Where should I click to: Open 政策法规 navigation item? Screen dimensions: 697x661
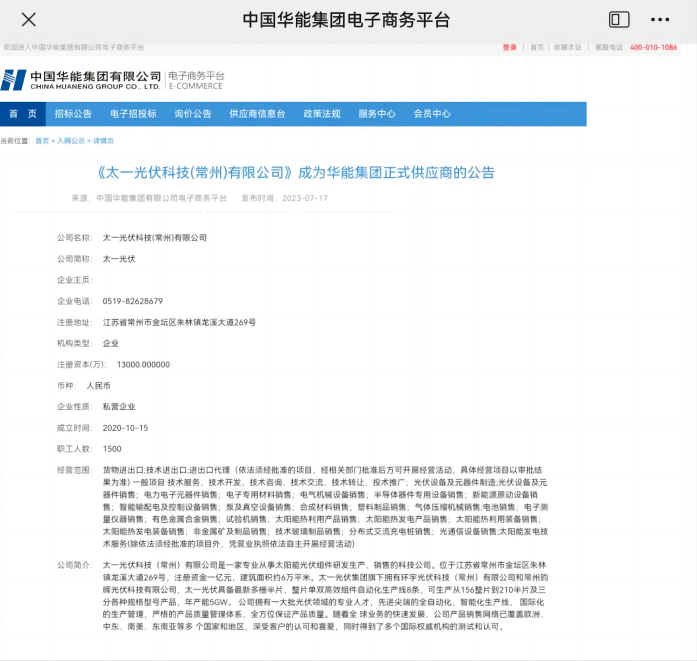pos(322,114)
